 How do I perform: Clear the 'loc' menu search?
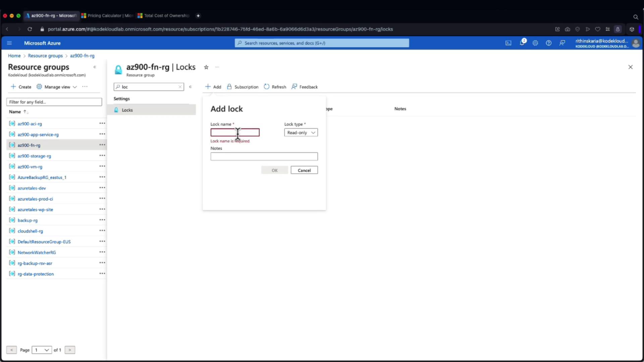(180, 87)
